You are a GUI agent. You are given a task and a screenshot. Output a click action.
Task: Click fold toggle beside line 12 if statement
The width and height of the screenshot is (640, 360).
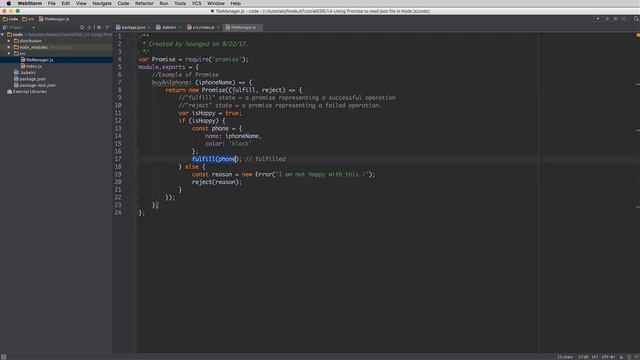coord(137,121)
